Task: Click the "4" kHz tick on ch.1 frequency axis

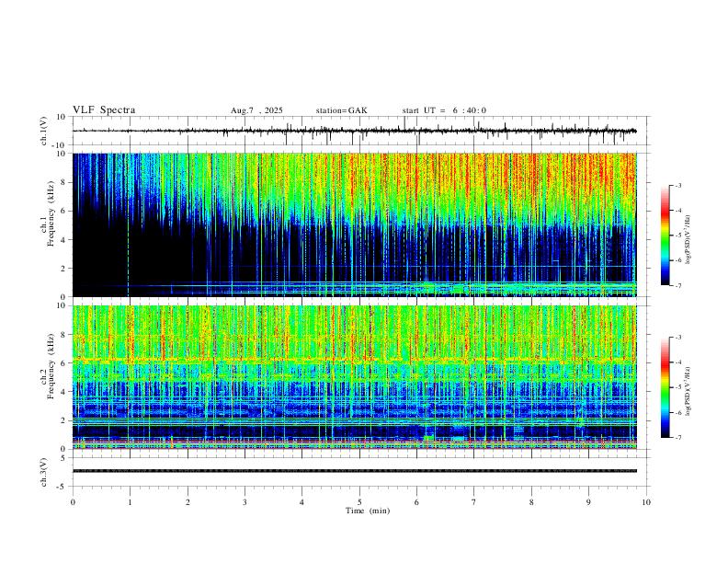Action: pos(64,240)
